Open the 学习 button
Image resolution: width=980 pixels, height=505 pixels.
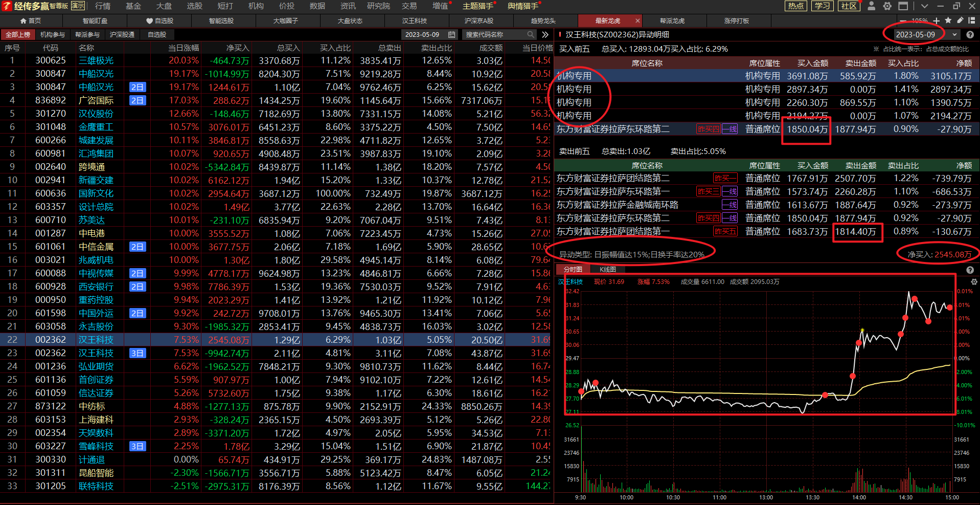[x=822, y=6]
